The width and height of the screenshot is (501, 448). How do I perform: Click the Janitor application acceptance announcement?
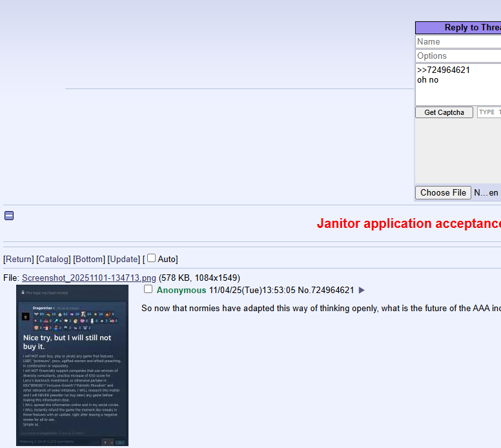(x=409, y=223)
